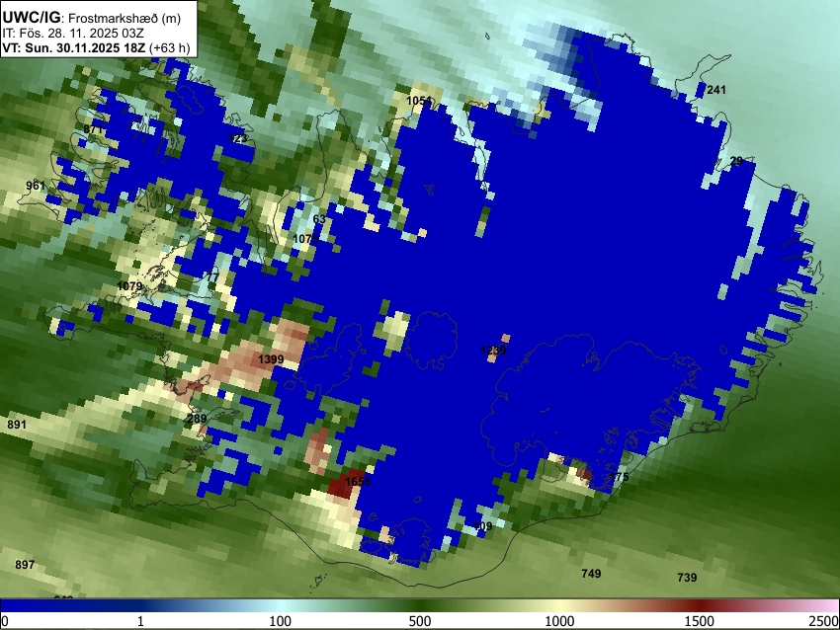
Task: Click the map value "961"
Action: [x=36, y=186]
